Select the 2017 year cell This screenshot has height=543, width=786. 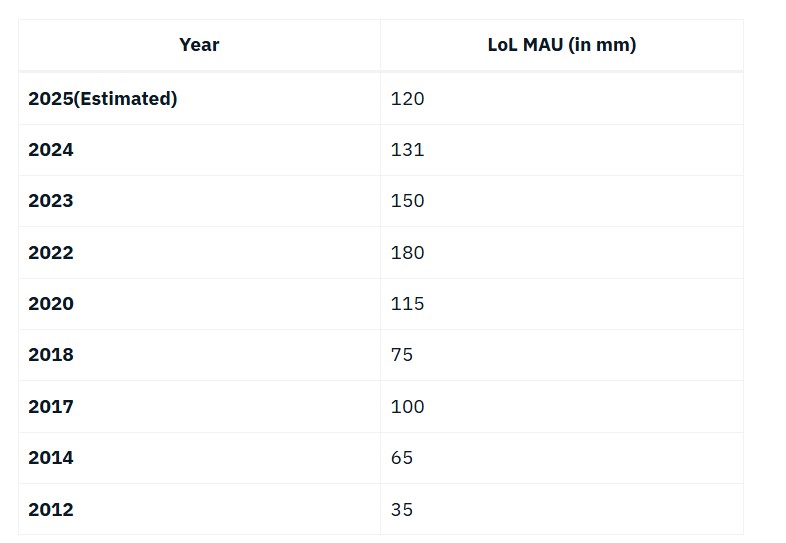[200, 407]
